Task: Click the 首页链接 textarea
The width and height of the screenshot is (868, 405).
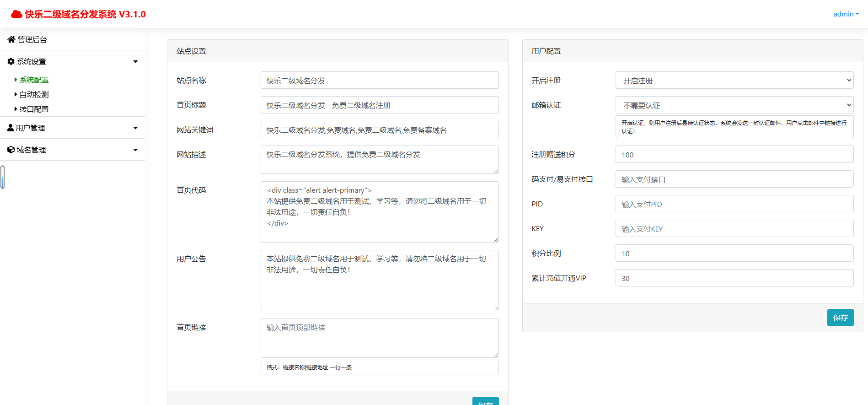Action: (x=380, y=338)
